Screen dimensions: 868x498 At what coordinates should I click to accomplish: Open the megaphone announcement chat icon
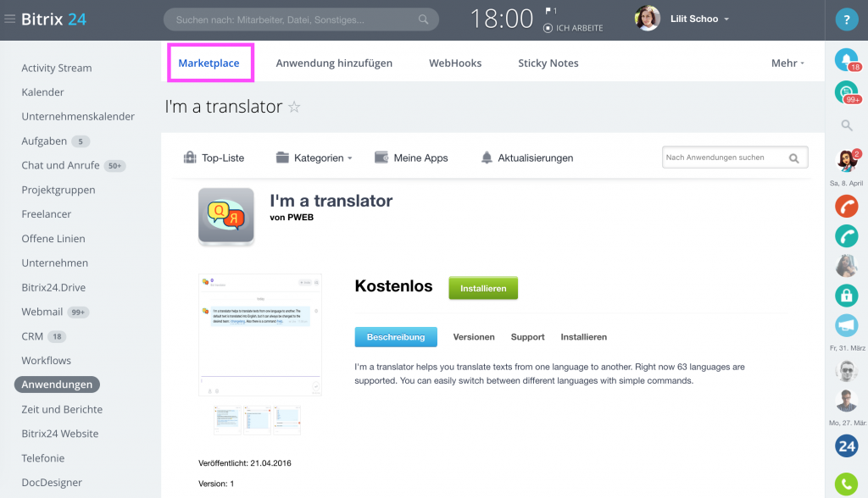847,325
